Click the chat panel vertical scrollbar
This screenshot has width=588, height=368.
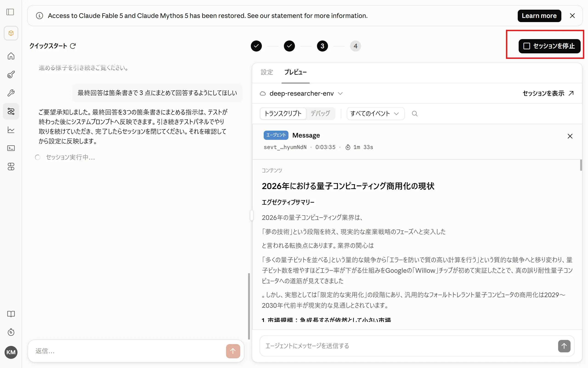point(249,306)
